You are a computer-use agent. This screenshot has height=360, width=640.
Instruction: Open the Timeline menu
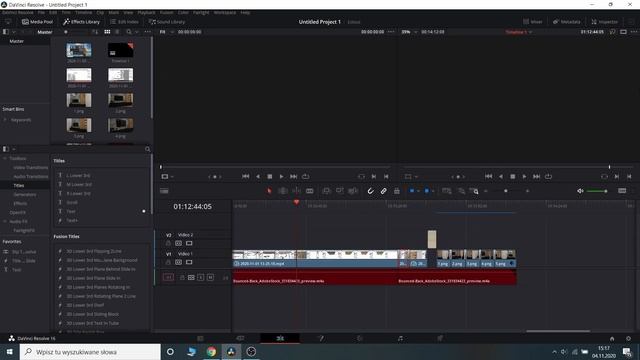tap(83, 13)
